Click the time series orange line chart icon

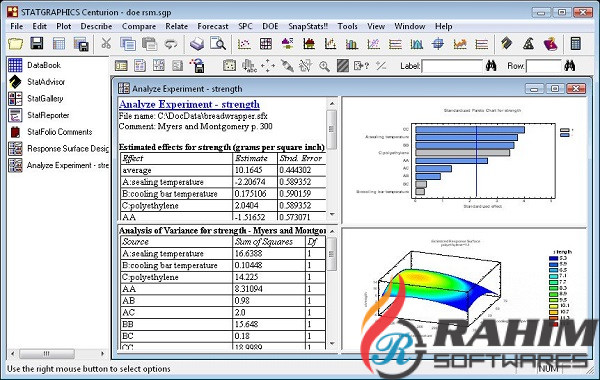(460, 44)
